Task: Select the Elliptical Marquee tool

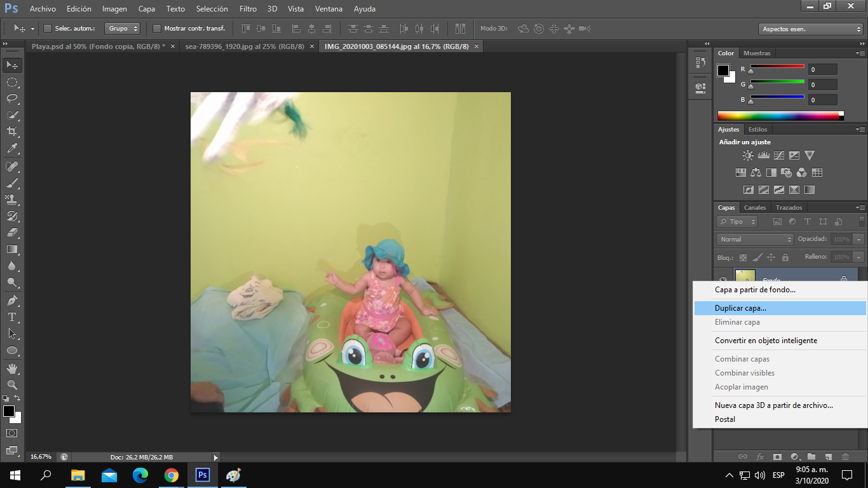Action: click(x=12, y=82)
